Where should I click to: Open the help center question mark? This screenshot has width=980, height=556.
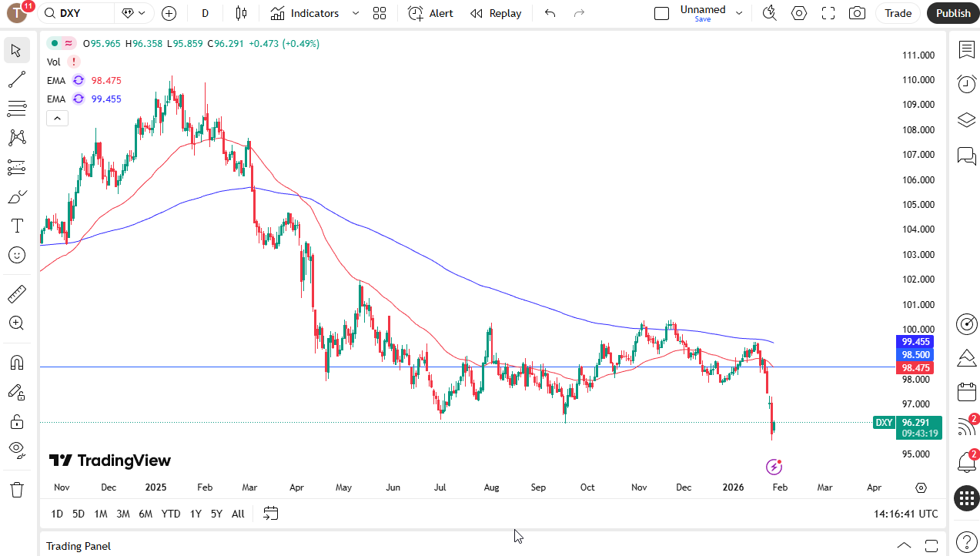966,541
